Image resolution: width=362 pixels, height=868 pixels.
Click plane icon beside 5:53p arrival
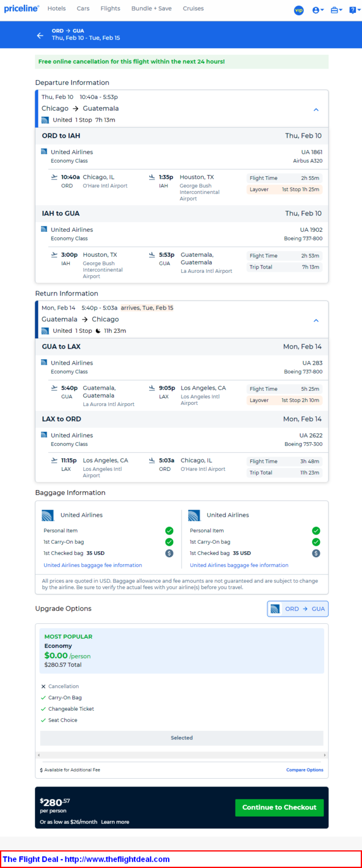152,255
